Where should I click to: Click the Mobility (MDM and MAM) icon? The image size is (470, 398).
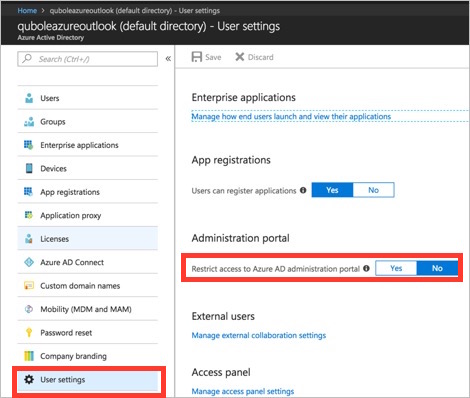tap(29, 309)
